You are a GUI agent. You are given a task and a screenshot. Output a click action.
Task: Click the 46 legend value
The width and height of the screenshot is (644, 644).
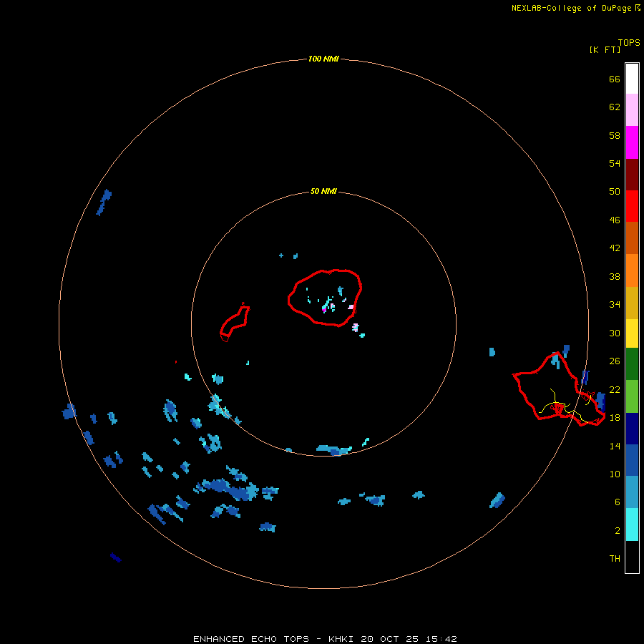pyautogui.click(x=615, y=220)
